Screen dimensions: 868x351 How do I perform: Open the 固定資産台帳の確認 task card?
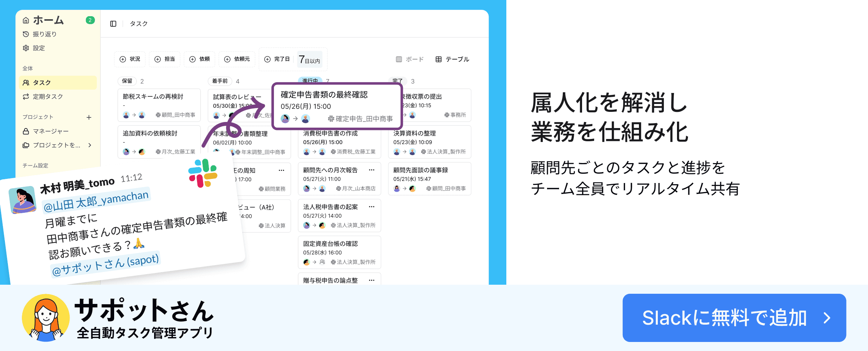(x=339, y=252)
